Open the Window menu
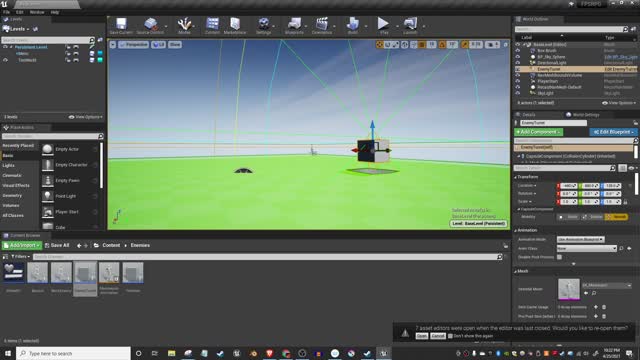The height and width of the screenshot is (360, 640). (x=37, y=12)
